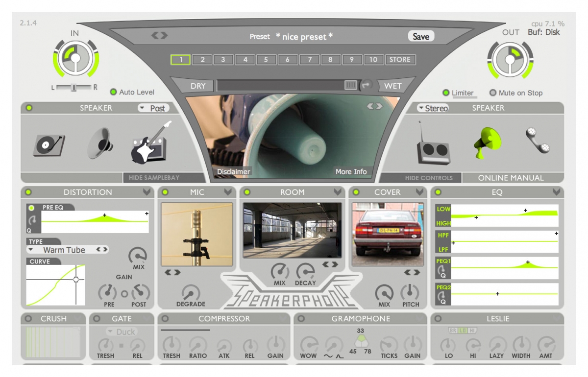588x377 pixels.
Task: Choose the telephone handset speaker icon
Action: pyautogui.click(x=538, y=141)
